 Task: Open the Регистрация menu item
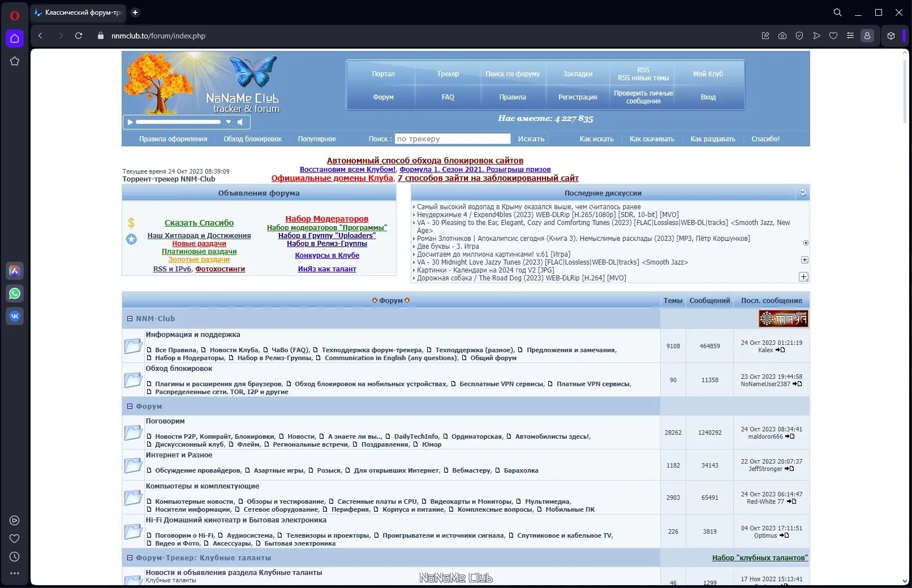(578, 97)
